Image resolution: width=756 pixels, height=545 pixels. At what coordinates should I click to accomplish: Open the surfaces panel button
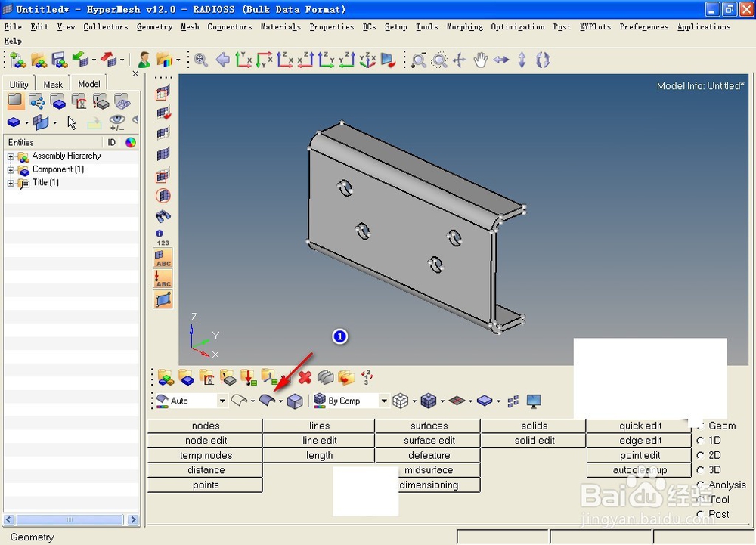(429, 426)
